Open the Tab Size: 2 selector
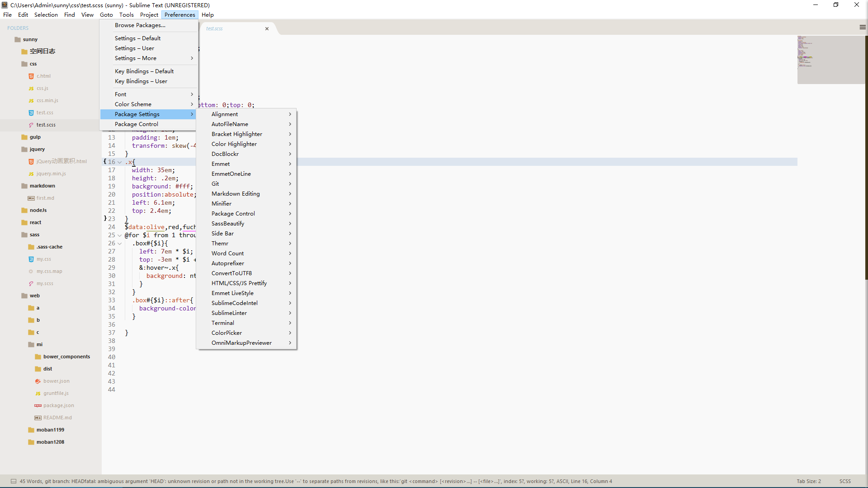The image size is (868, 488). [x=808, y=481]
